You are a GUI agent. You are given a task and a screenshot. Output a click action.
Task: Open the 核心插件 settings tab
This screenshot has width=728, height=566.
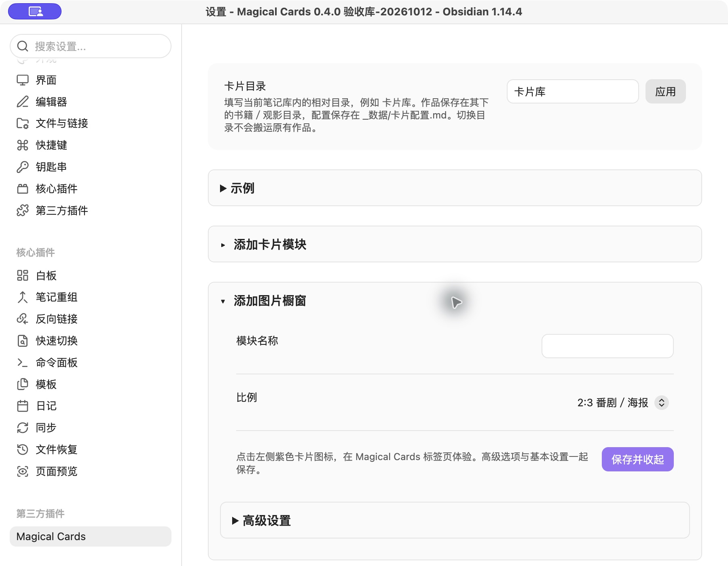(x=91, y=189)
